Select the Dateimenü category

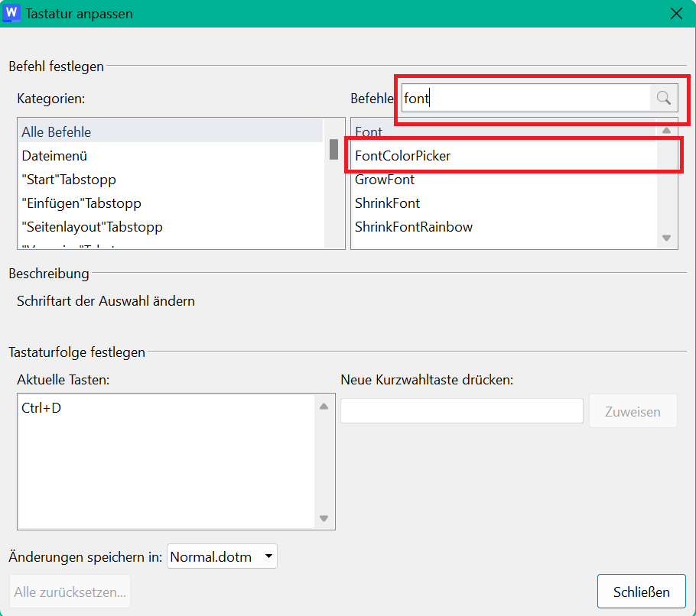click(x=54, y=156)
